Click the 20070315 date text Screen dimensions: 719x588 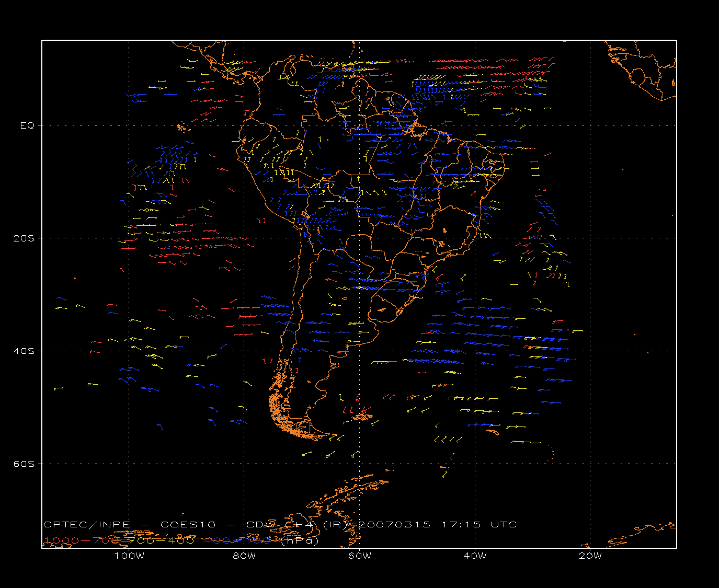395,524
